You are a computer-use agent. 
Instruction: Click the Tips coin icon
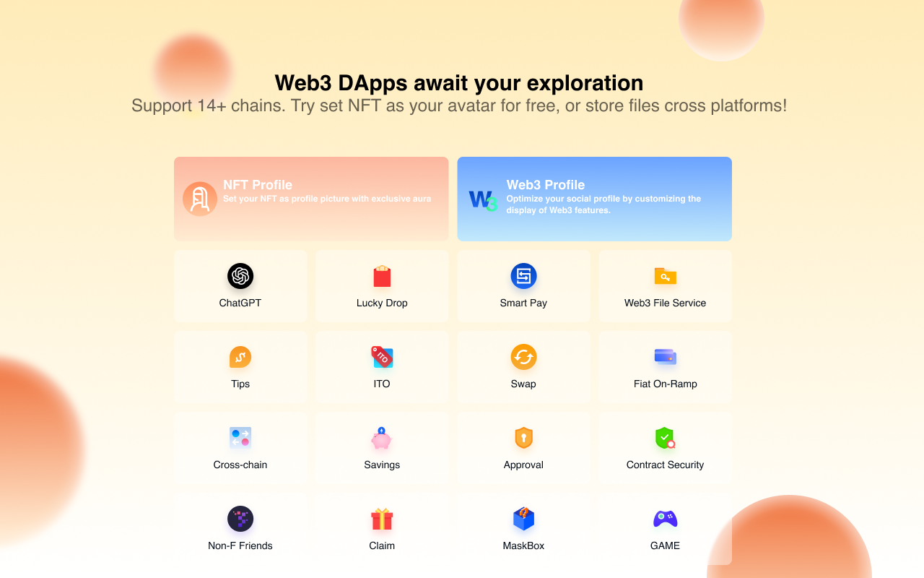click(240, 357)
